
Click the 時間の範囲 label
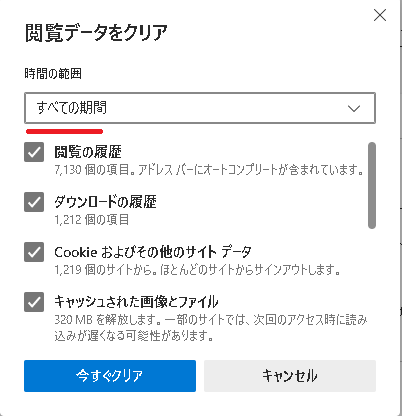pos(53,73)
